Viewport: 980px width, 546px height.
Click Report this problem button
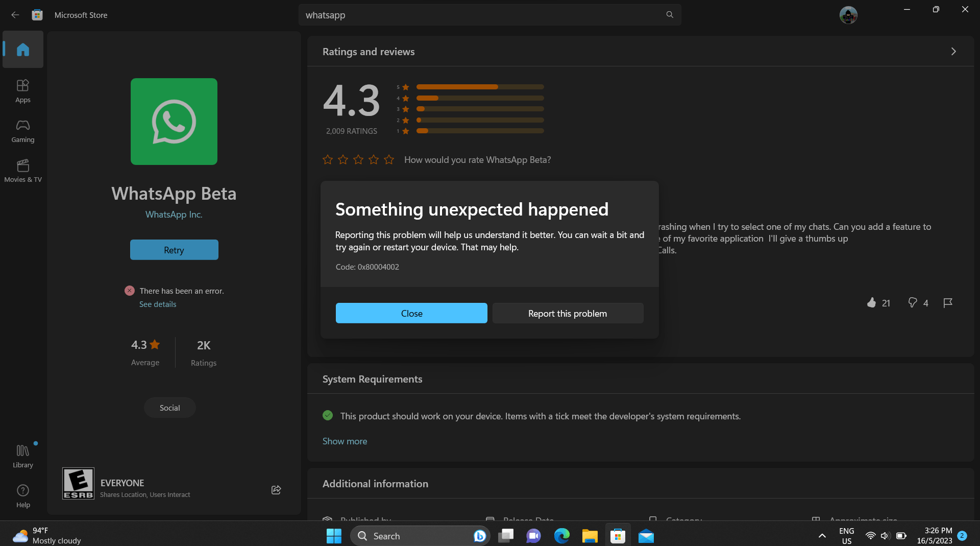(x=568, y=313)
